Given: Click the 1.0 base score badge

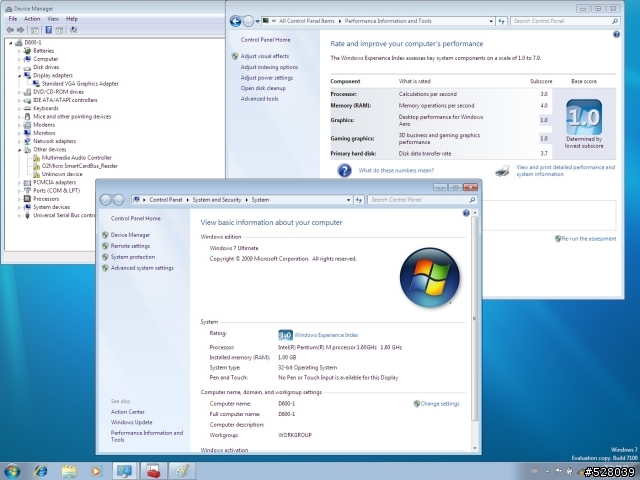Looking at the screenshot, I should 584,117.
